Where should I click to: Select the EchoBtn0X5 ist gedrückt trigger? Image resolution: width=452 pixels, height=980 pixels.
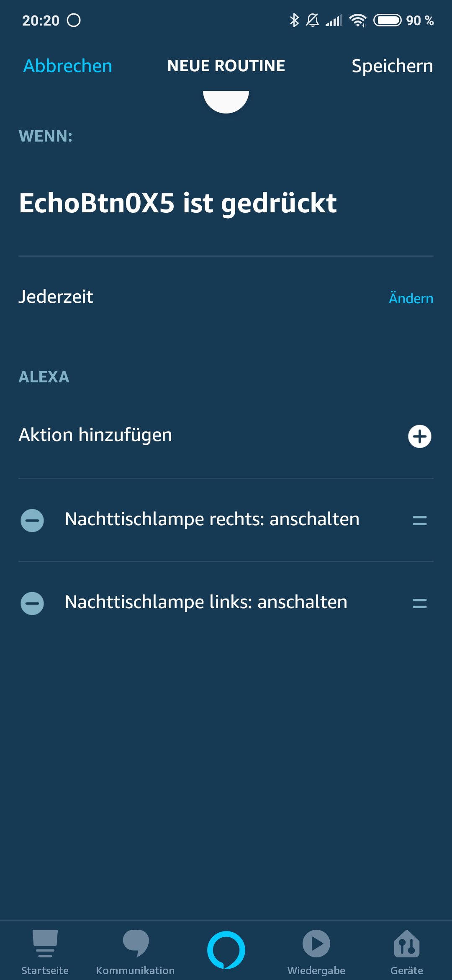[178, 203]
